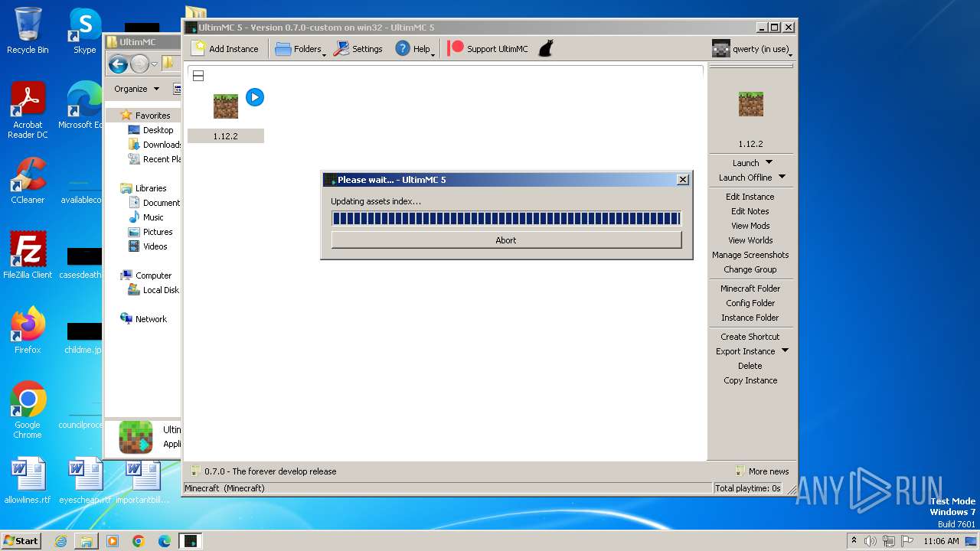980x551 pixels.
Task: Click the More news button
Action: point(762,471)
